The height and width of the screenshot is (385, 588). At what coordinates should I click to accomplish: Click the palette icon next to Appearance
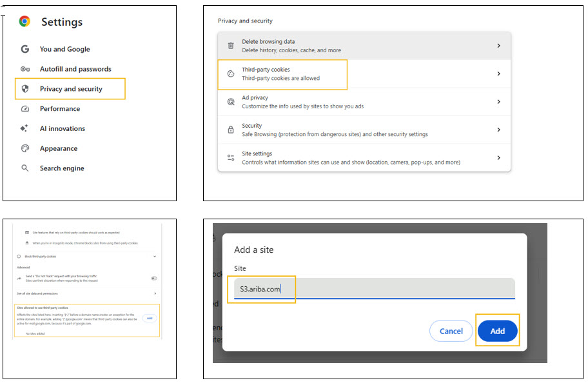(x=25, y=148)
